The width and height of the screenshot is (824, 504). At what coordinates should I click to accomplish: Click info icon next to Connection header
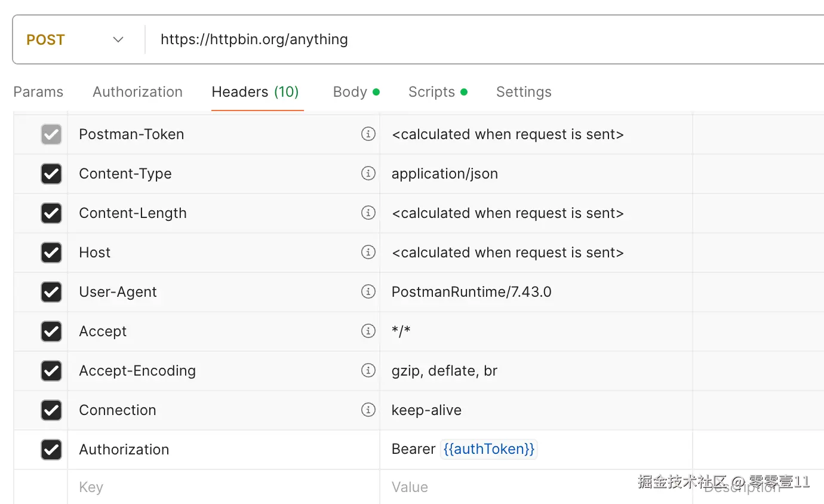point(368,410)
